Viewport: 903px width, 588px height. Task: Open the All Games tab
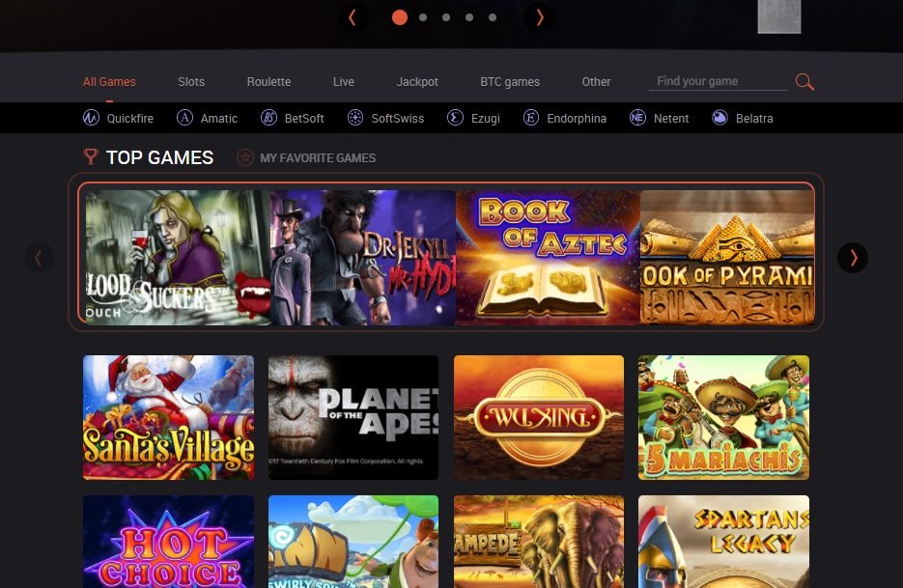109,82
